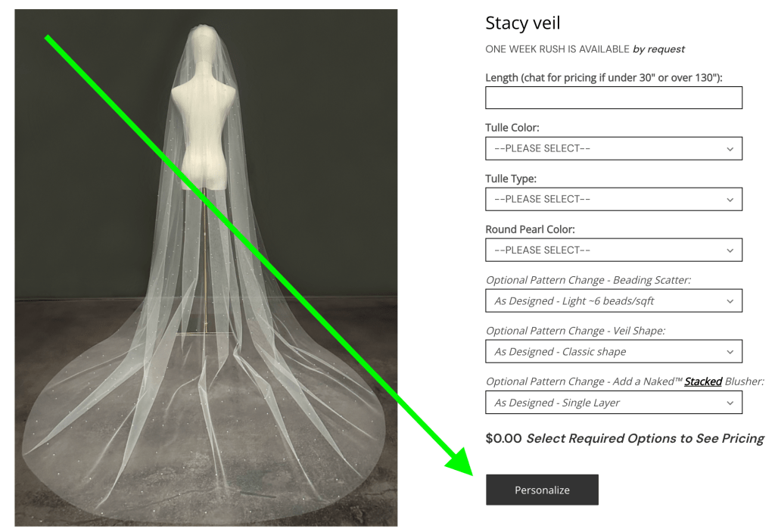Click the $0.00 price text
Screen dimensions: 775x532
503,439
